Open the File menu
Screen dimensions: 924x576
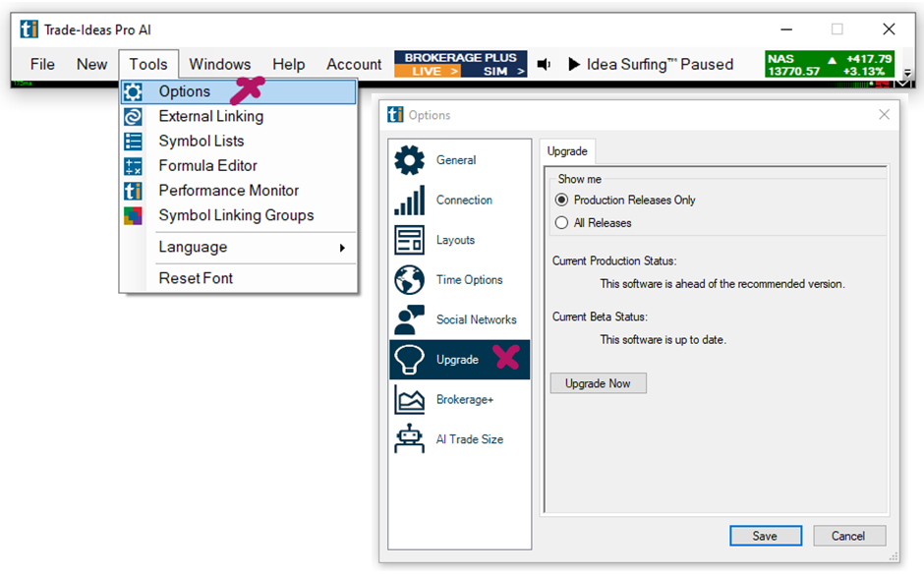pos(42,65)
